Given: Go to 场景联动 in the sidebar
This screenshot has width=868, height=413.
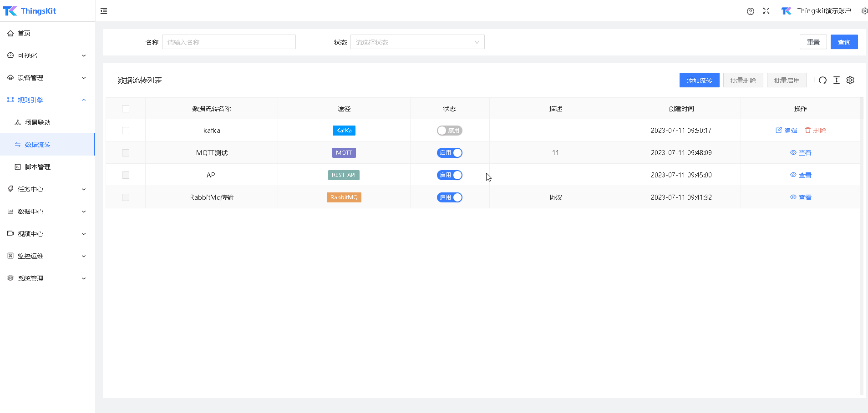Looking at the screenshot, I should pos(37,122).
